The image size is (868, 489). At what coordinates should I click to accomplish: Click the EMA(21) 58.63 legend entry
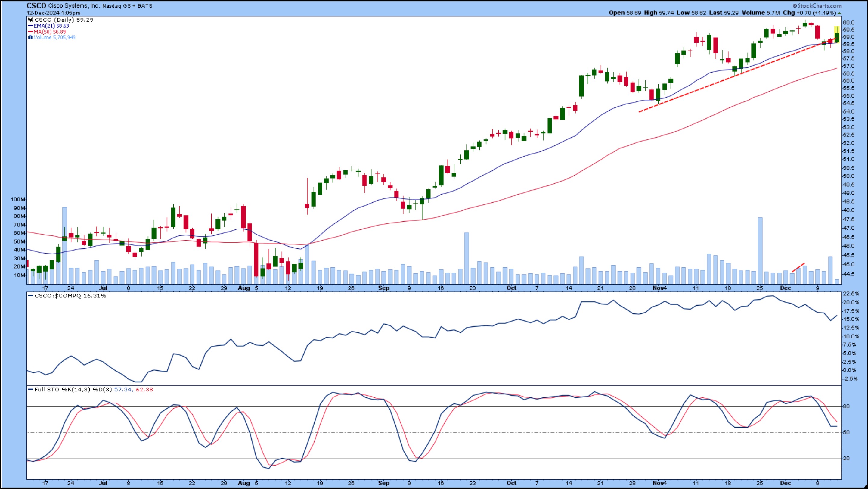(51, 26)
